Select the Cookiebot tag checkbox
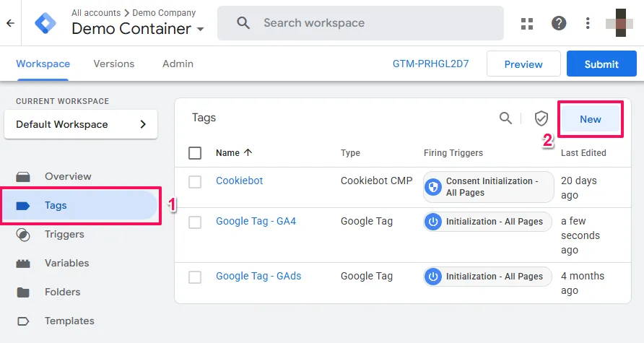Screen dimensions: 644x343 pos(195,181)
